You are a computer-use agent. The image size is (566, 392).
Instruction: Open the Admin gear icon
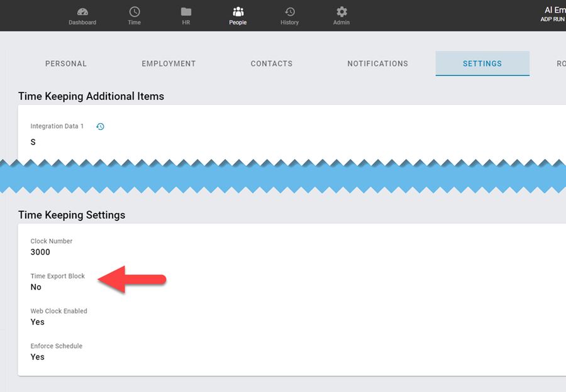pos(341,11)
